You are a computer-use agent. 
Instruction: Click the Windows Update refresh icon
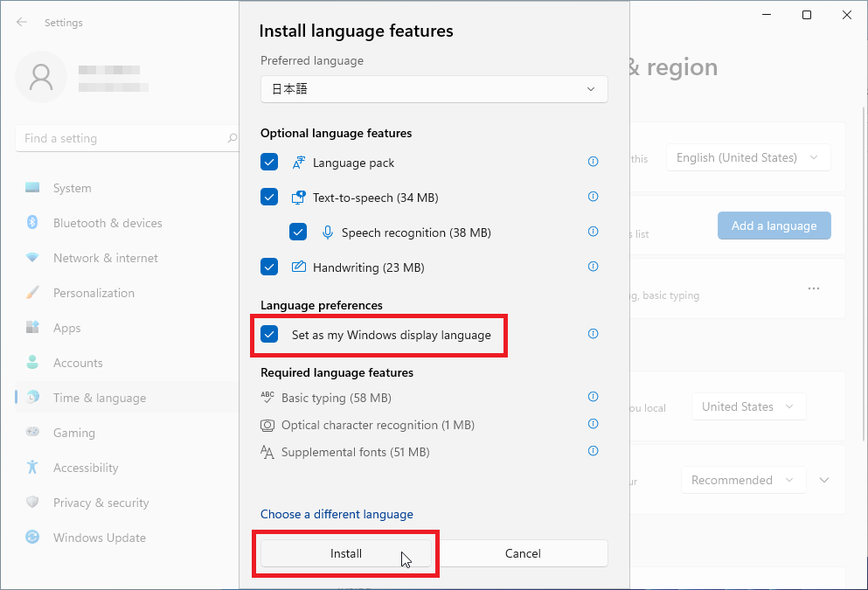coord(32,537)
